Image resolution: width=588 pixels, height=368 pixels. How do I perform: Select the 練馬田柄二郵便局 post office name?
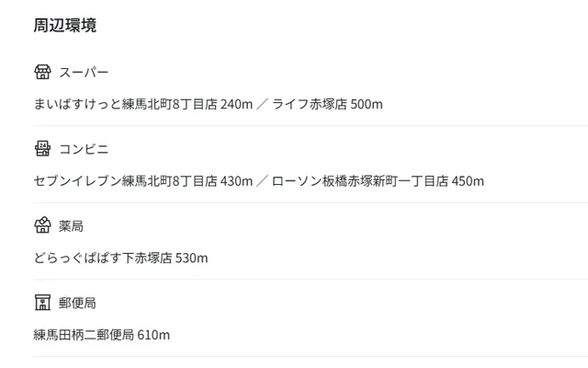coord(84,335)
